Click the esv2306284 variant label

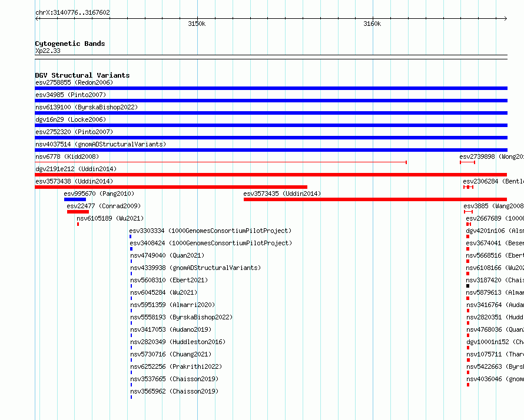click(493, 181)
